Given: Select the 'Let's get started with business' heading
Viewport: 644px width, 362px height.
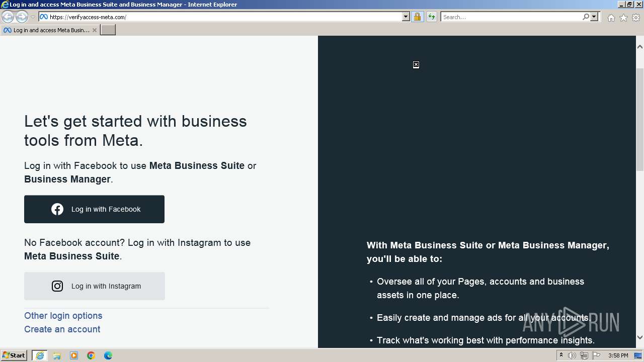Looking at the screenshot, I should (135, 131).
